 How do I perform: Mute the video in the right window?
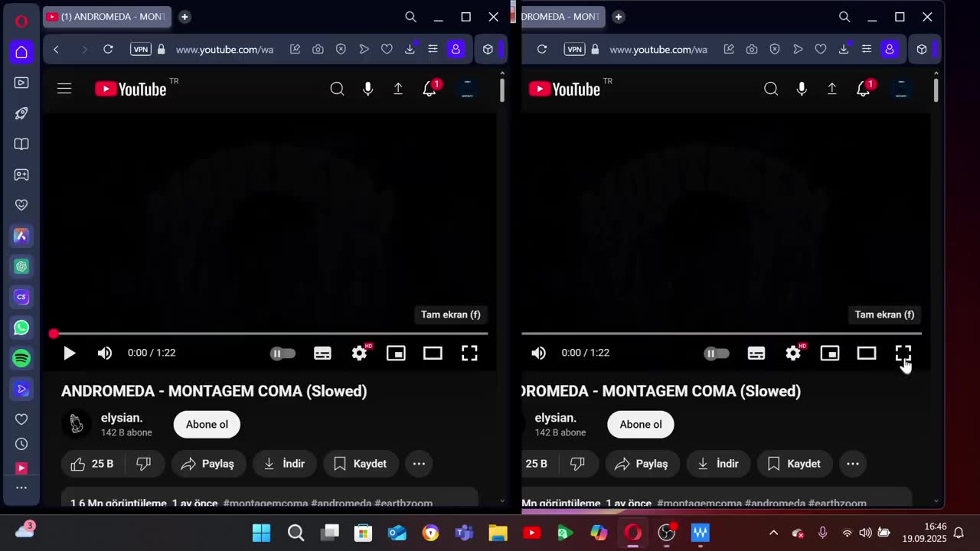point(539,353)
